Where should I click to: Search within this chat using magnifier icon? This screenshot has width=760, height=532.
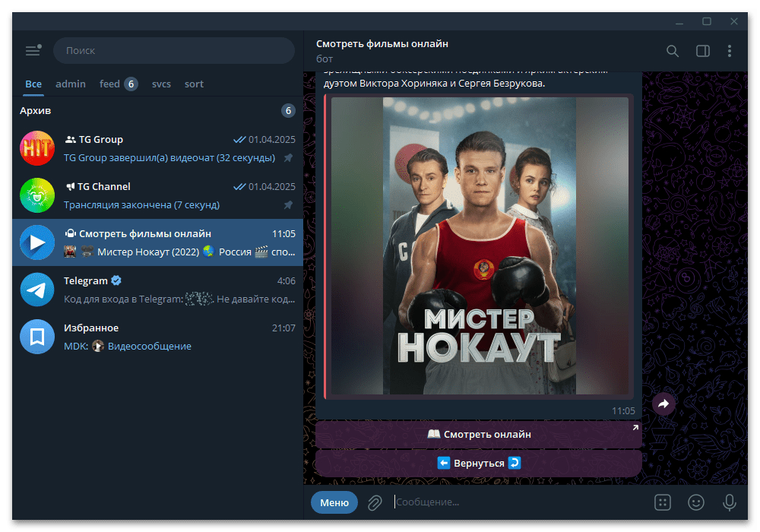(673, 51)
